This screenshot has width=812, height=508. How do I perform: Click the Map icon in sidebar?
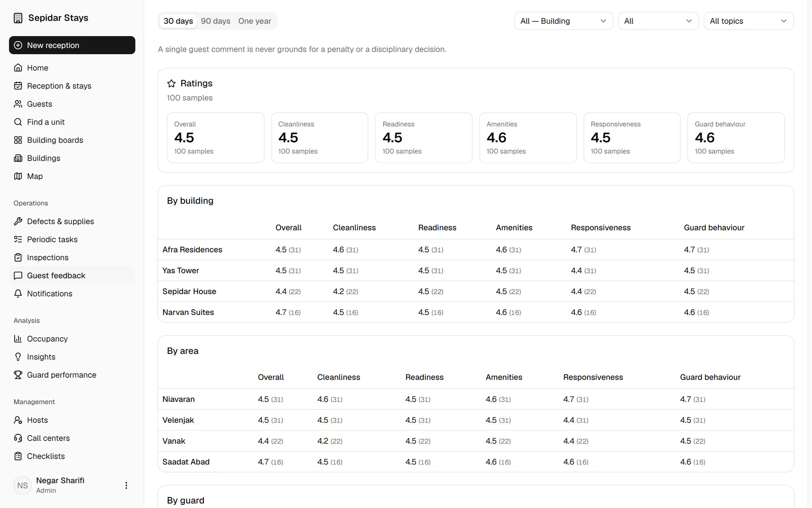(18, 176)
